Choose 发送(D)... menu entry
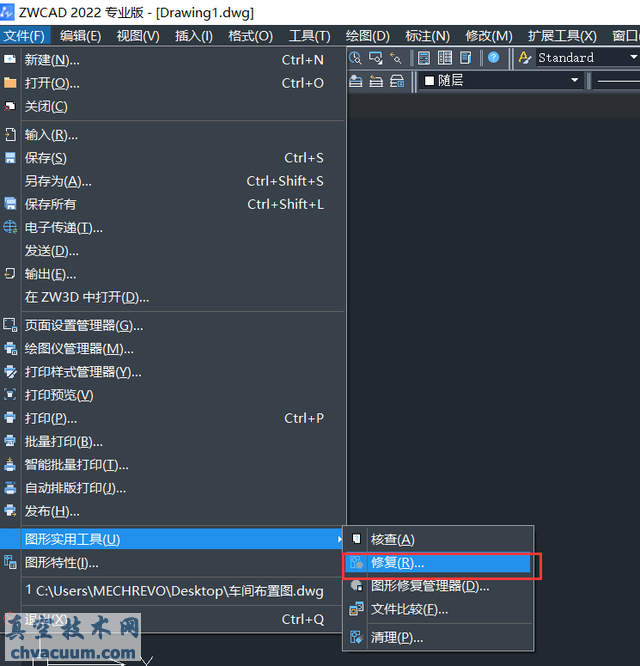 (x=172, y=251)
